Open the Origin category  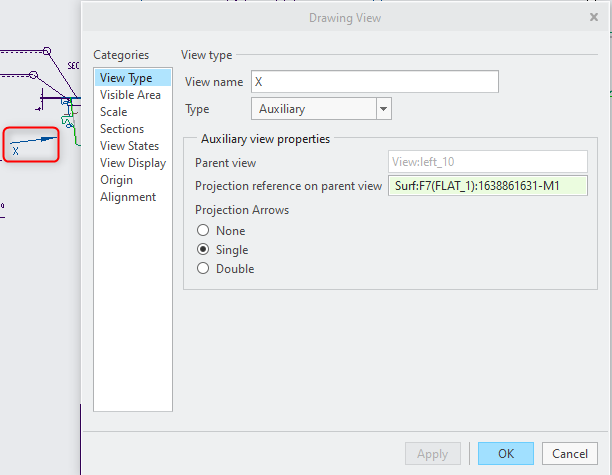tap(116, 180)
